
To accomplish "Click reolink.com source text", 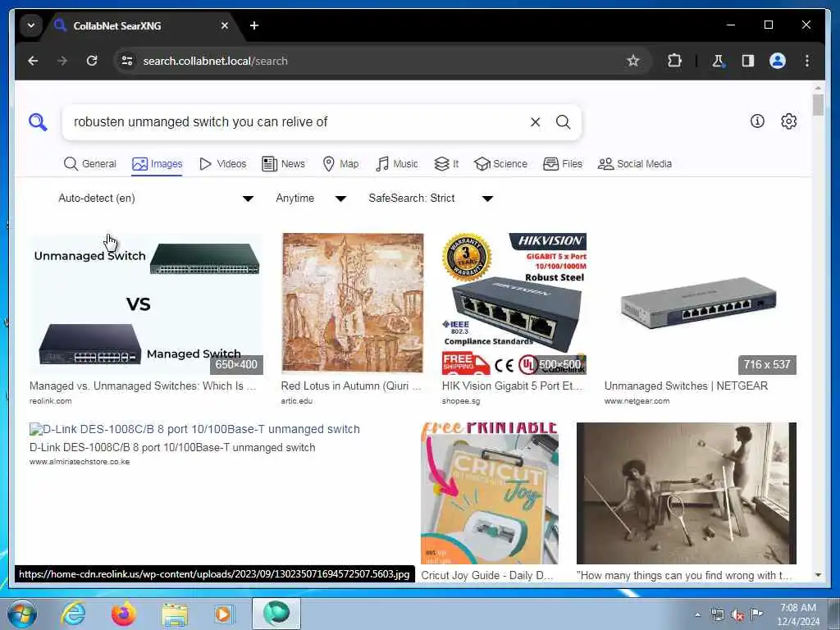I will tap(50, 400).
